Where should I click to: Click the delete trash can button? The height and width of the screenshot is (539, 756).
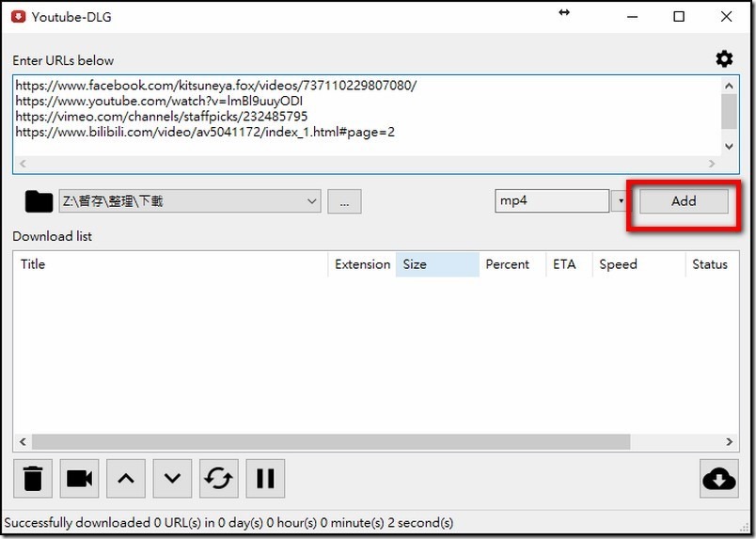click(33, 479)
